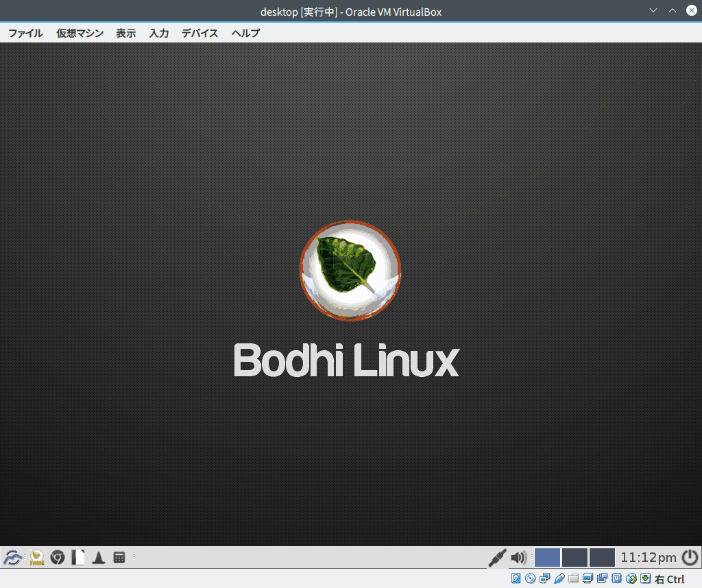Switch to the third virtual desktop
The height and width of the screenshot is (588, 702).
pyautogui.click(x=602, y=558)
